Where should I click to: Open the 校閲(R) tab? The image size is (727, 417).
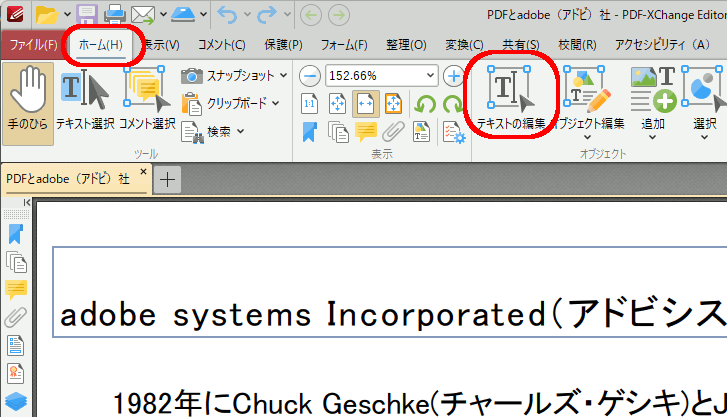(577, 45)
